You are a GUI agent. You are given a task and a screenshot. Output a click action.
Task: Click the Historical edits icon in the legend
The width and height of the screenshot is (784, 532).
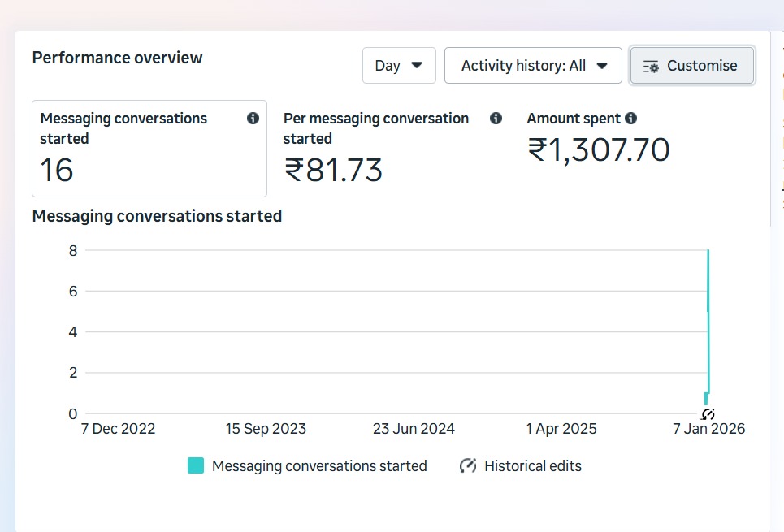pos(467,466)
